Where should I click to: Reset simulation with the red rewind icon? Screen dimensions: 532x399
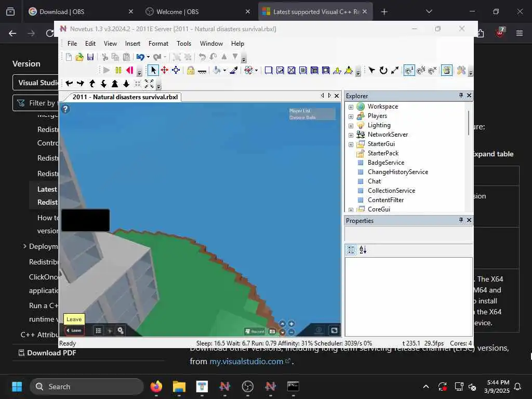tap(129, 70)
